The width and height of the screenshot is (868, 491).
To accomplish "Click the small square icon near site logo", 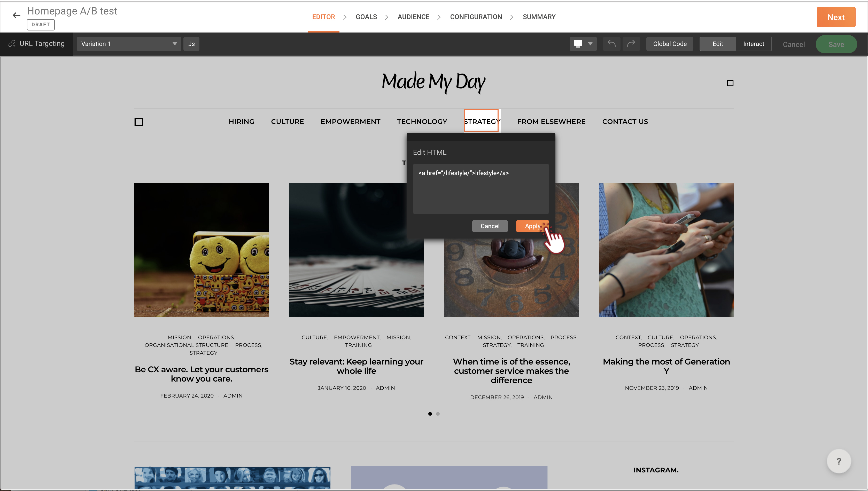I will [730, 83].
